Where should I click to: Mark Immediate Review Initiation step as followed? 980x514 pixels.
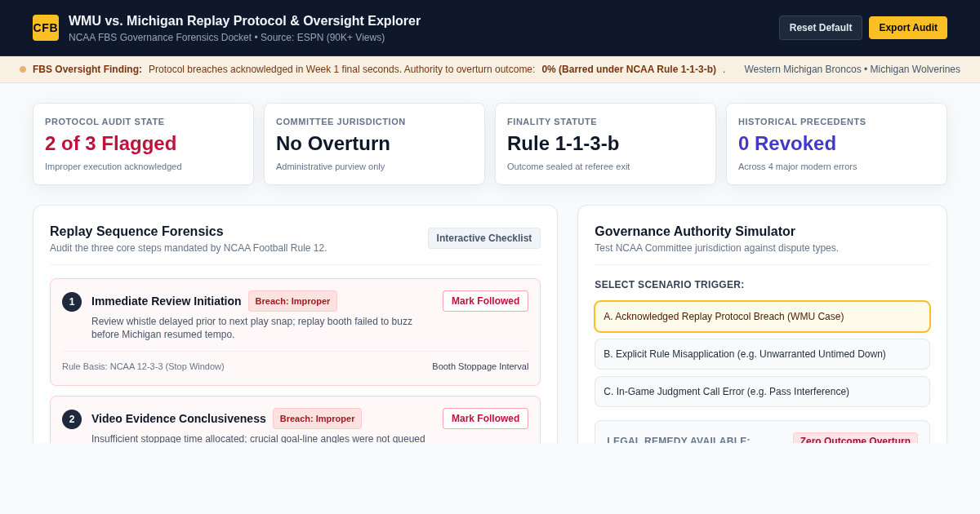click(x=485, y=301)
